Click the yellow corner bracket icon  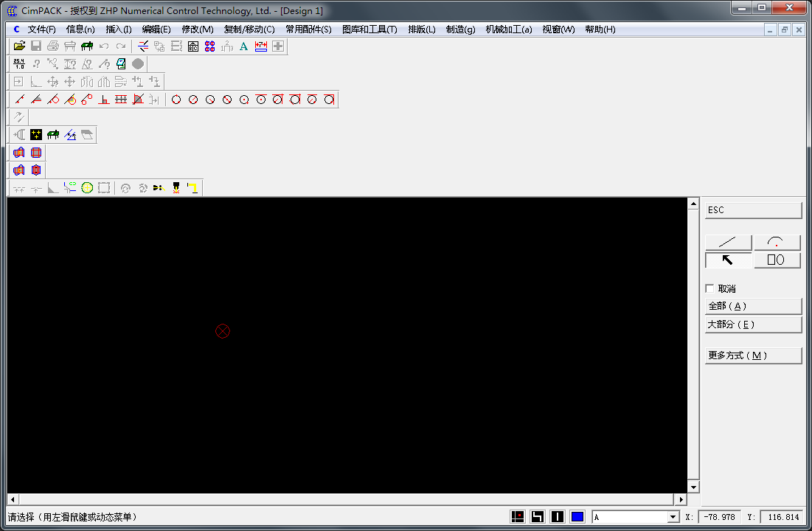click(x=192, y=187)
